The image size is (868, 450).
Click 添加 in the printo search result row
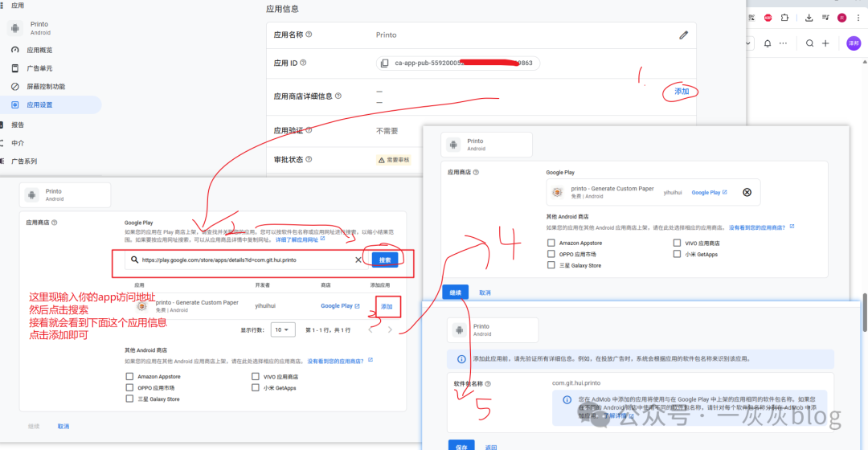click(387, 307)
